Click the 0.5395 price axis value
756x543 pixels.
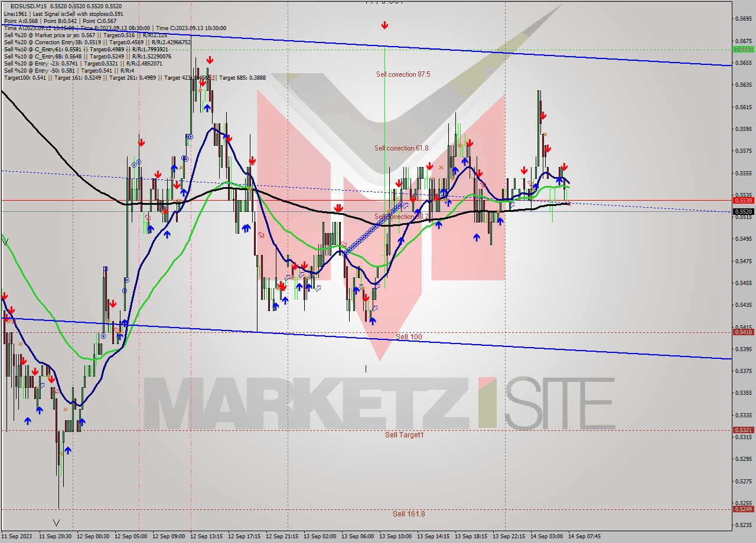click(x=744, y=349)
